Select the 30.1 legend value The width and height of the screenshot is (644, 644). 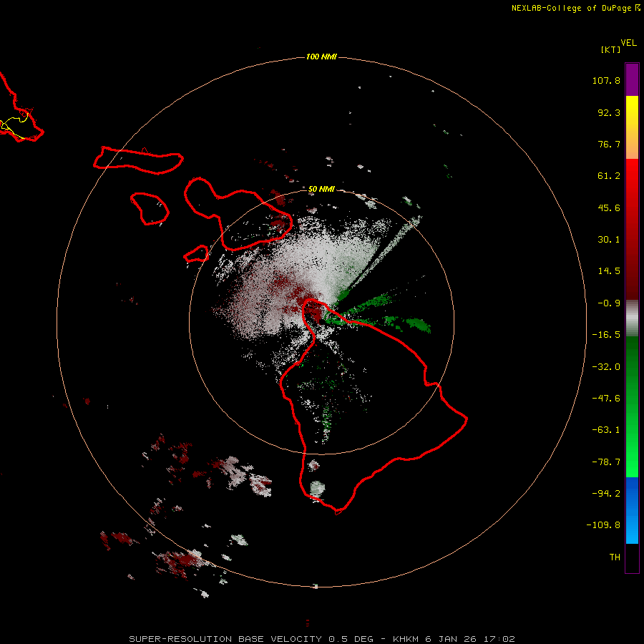pos(609,240)
